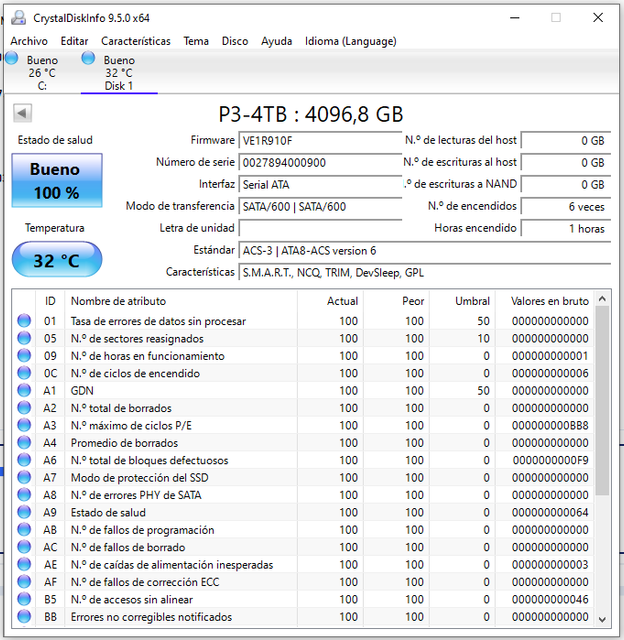
Task: Click the attribute list scroll up arrow
Action: (x=602, y=299)
